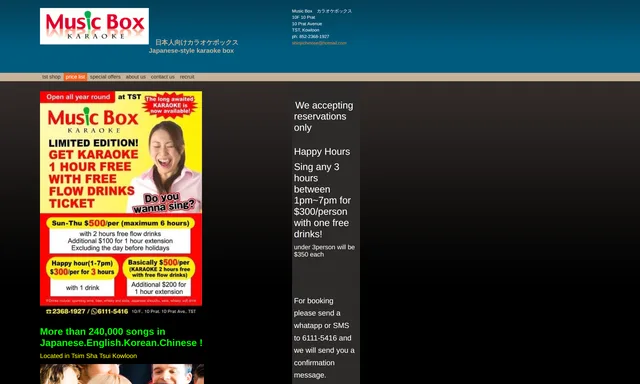Click 'Located in Tsim Sha Tsui Kowloon' text
Screen dimensions: 640x384
click(89, 356)
